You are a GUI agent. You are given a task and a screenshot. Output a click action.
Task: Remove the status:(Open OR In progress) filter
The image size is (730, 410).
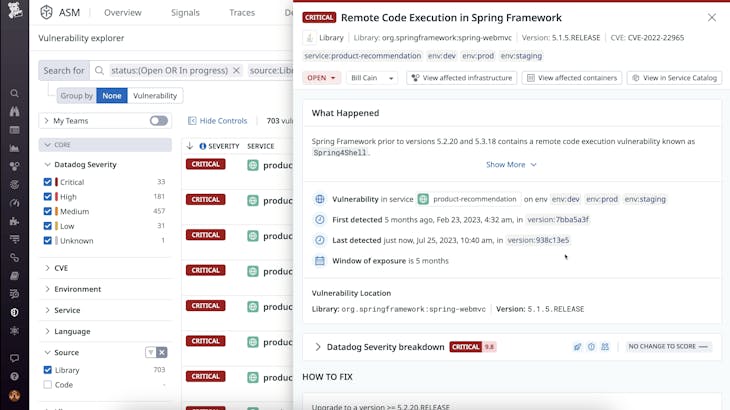tap(237, 70)
